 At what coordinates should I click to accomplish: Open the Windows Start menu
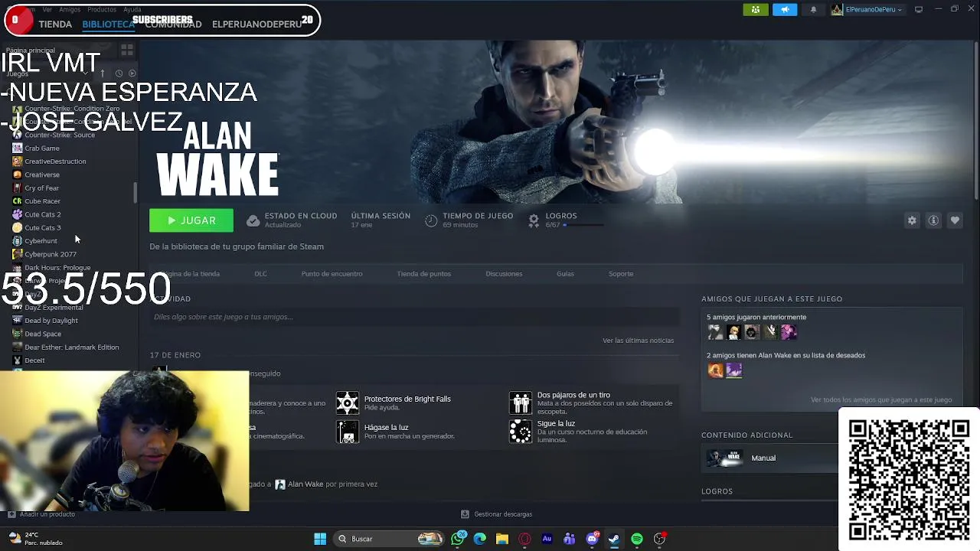pyautogui.click(x=320, y=539)
